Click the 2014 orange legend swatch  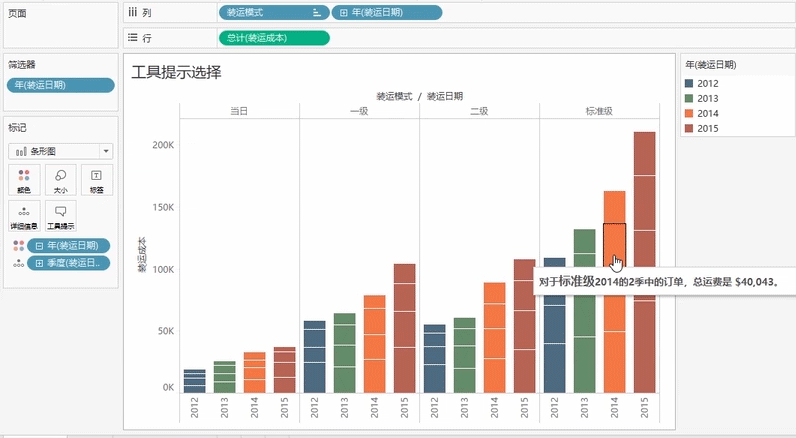point(690,113)
